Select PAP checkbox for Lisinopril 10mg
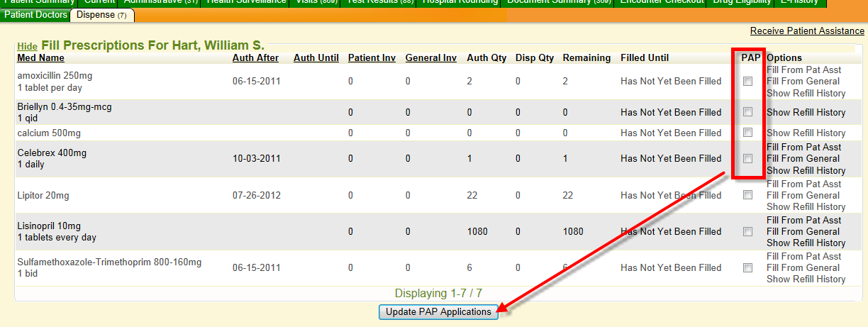Viewport: 868px width, 327px height. tap(747, 231)
